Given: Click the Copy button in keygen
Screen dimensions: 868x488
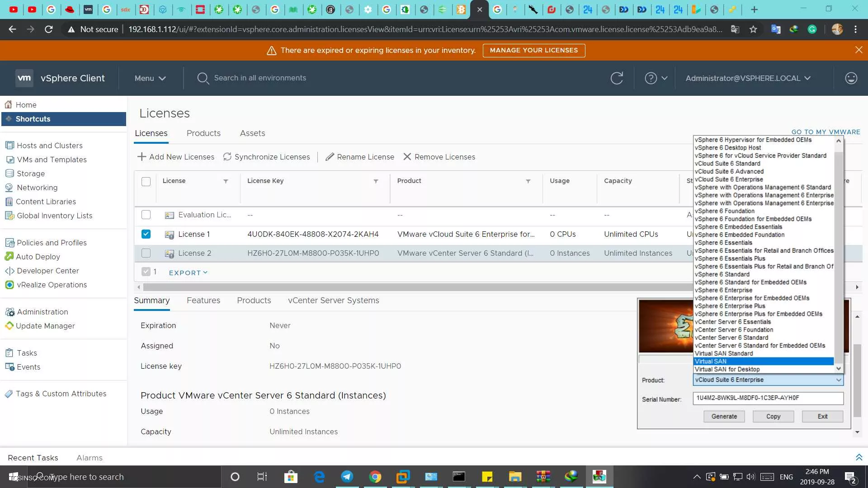Looking at the screenshot, I should coord(773,417).
